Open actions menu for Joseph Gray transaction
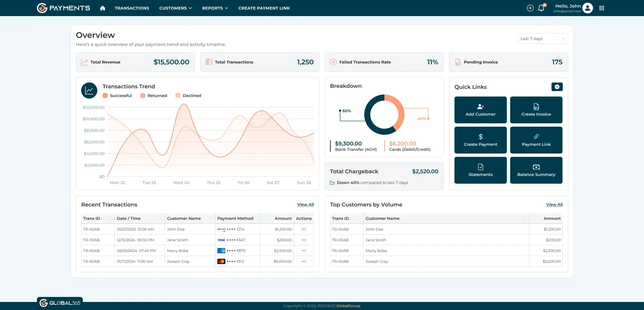This screenshot has width=644, height=310. tap(304, 261)
